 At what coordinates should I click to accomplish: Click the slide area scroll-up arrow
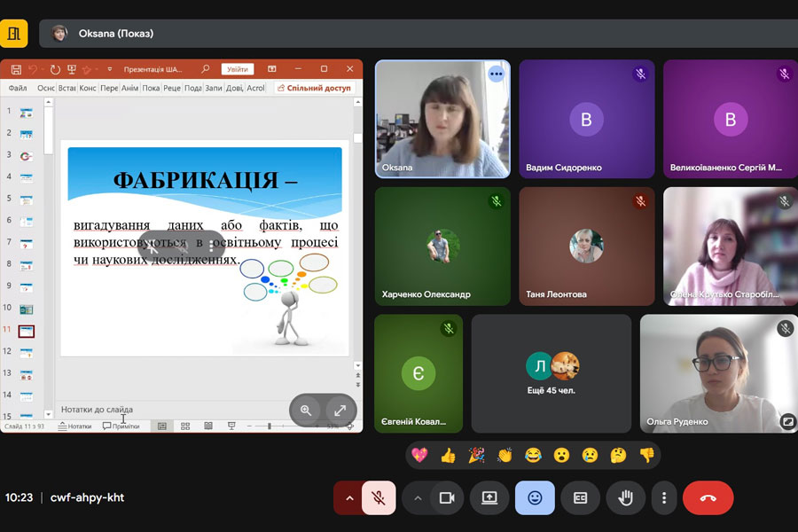click(358, 102)
